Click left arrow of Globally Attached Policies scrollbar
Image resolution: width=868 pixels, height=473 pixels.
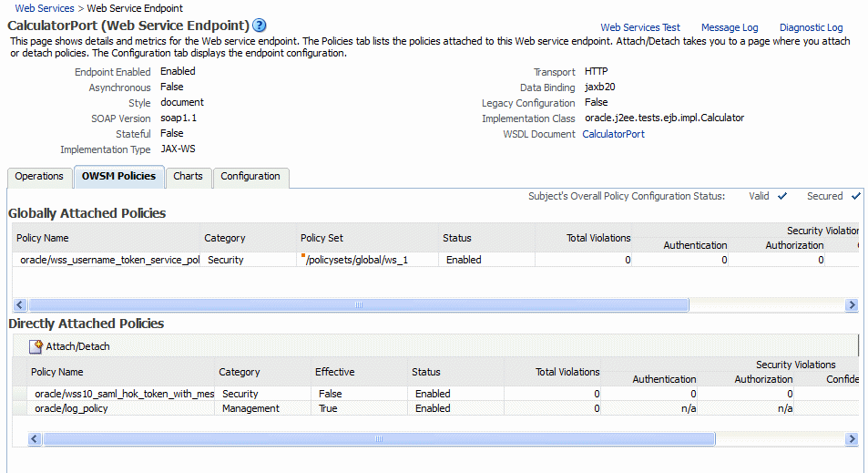coord(20,304)
